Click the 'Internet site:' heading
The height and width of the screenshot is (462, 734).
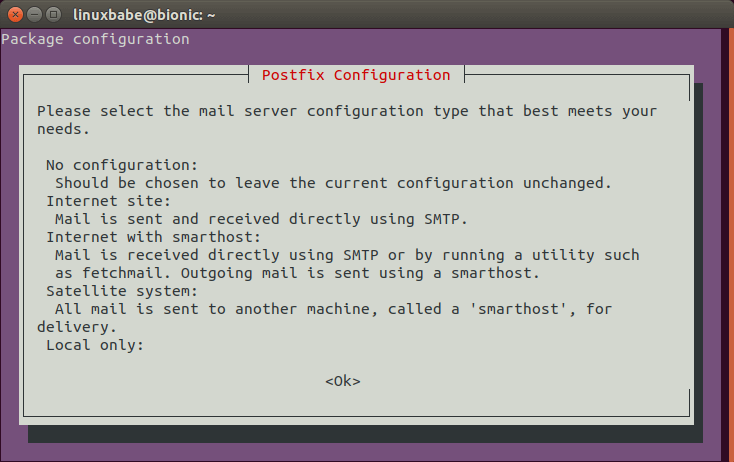[x=109, y=200]
